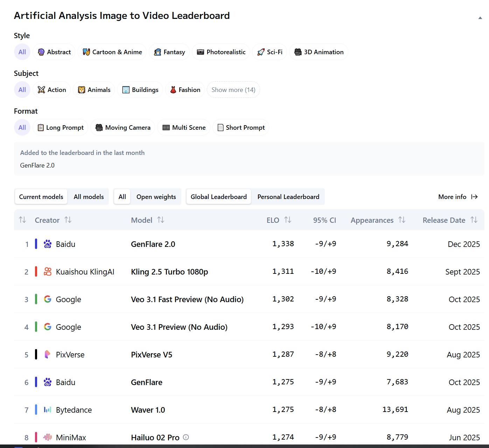Filter by Fashion subject

185,90
